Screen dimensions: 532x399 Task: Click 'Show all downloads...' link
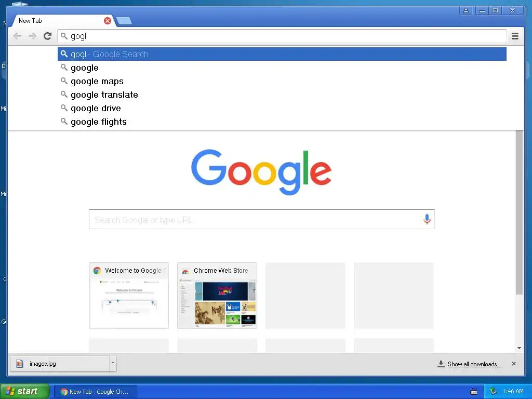click(474, 364)
